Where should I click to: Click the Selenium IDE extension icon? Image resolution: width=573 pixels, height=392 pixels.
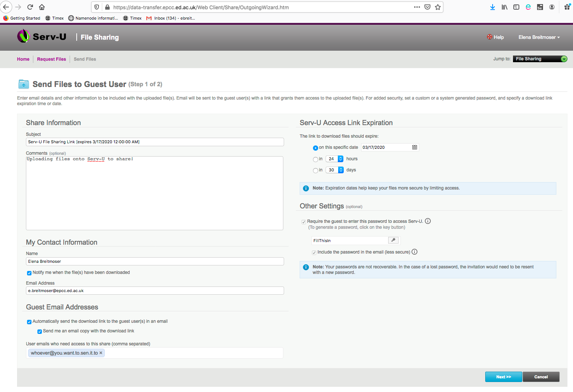point(540,7)
